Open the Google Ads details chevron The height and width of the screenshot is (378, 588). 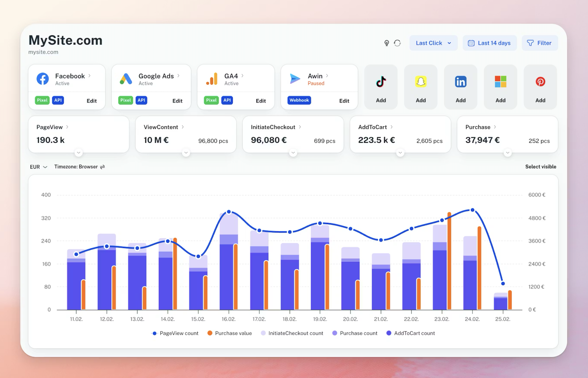tap(178, 76)
